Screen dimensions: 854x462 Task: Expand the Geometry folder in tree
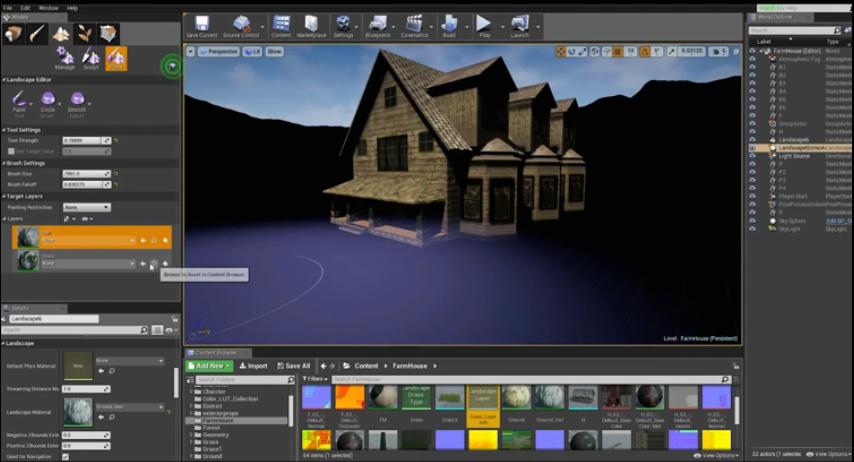coord(192,435)
